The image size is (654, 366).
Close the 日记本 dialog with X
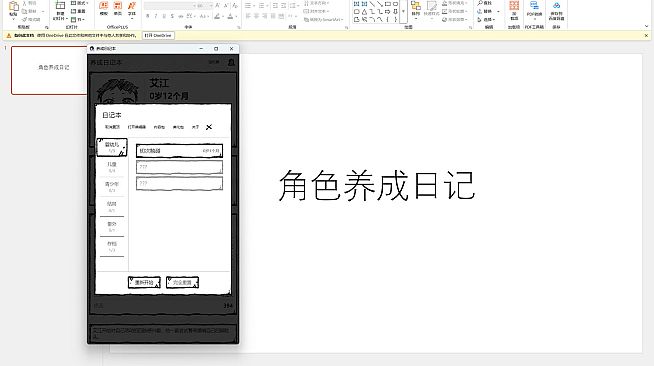[x=209, y=127]
